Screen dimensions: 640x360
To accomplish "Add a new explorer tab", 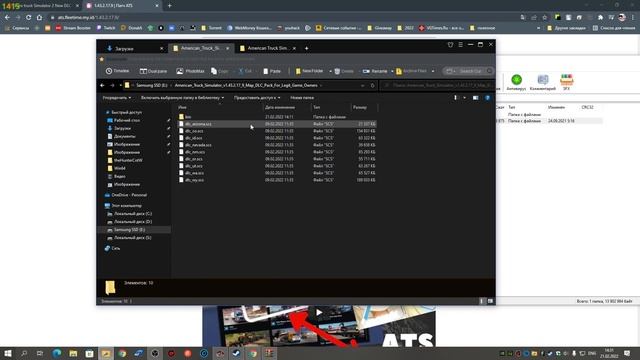I will (x=307, y=48).
